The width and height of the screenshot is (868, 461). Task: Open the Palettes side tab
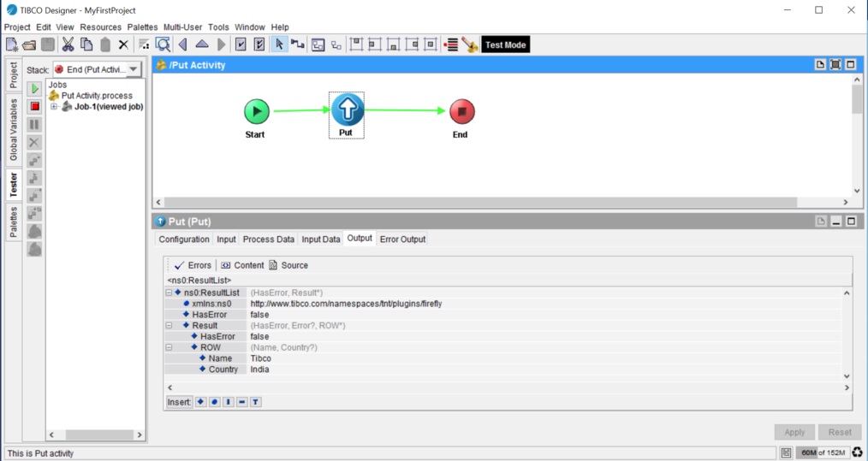point(14,222)
